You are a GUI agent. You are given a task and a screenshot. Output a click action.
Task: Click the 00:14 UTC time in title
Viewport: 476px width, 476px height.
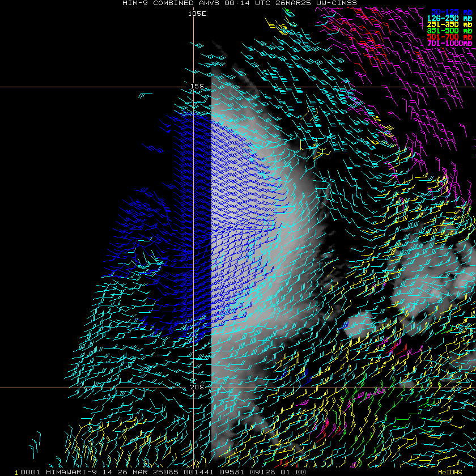click(248, 3)
